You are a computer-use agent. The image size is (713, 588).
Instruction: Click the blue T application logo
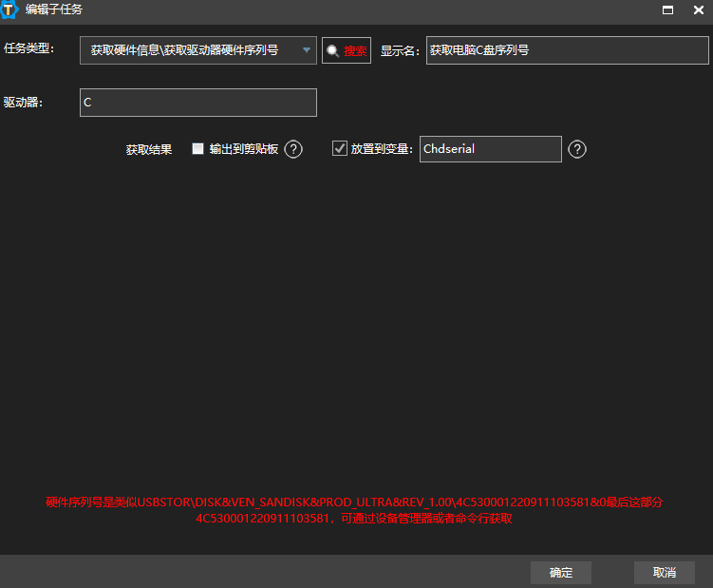coord(11,10)
